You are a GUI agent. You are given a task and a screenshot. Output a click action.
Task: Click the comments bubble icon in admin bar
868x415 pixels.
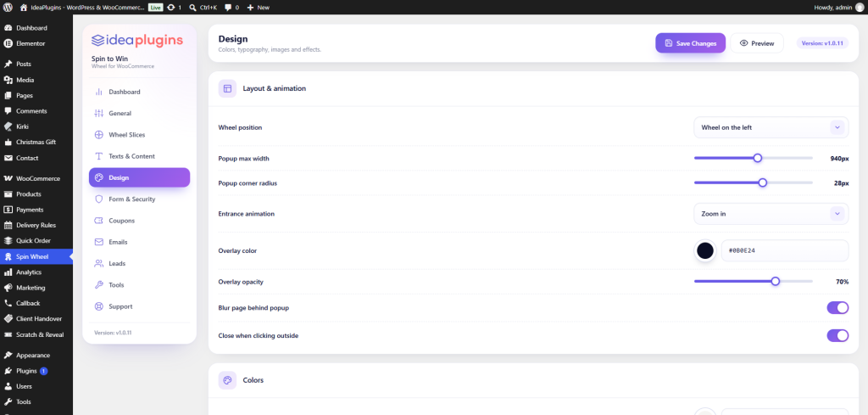click(x=228, y=8)
